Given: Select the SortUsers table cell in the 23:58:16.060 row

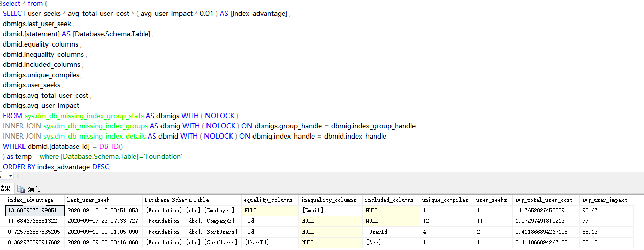Looking at the screenshot, I should pyautogui.click(x=192, y=242).
